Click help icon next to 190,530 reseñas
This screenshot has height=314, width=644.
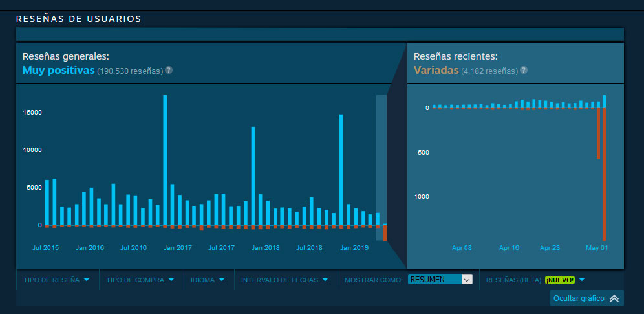(x=169, y=70)
